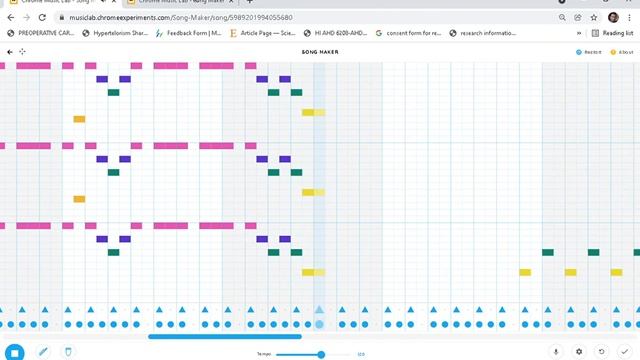Open the PREOPERATIVE CAR... bookmark
The image size is (640, 360).
[41, 33]
